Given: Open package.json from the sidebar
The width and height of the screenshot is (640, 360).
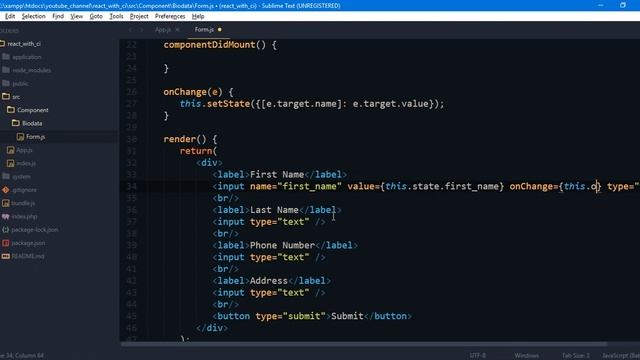Looking at the screenshot, I should (x=28, y=243).
